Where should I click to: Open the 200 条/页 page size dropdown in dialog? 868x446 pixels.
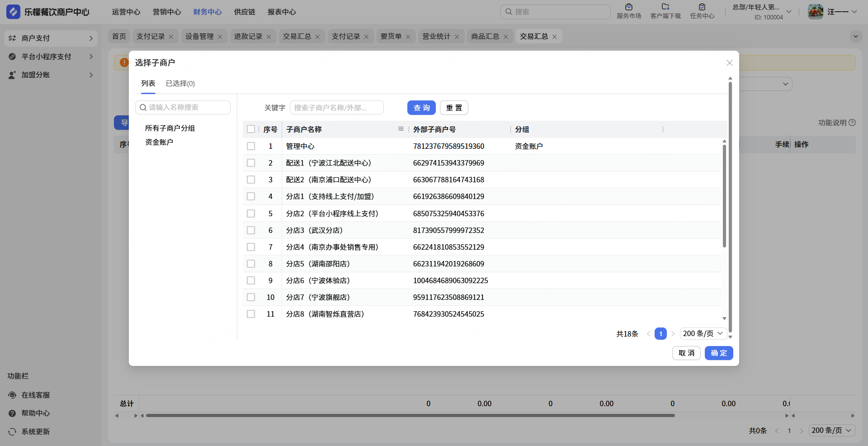click(703, 333)
